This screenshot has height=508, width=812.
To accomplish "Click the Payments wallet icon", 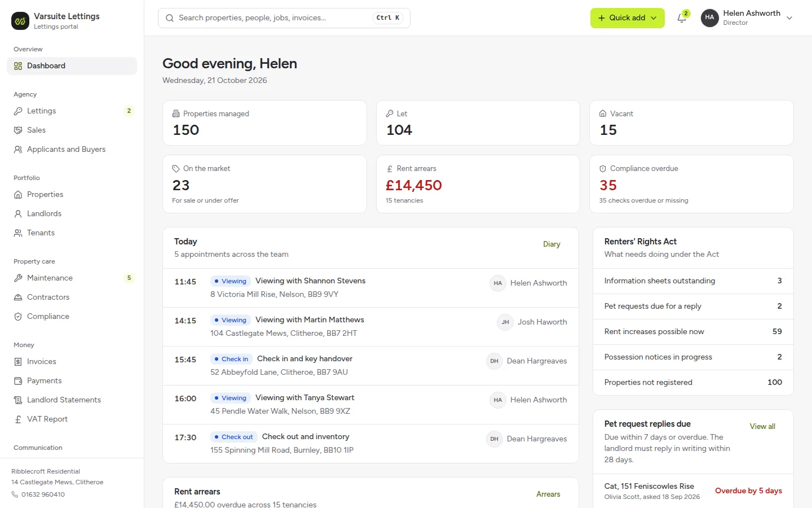I will click(x=18, y=381).
